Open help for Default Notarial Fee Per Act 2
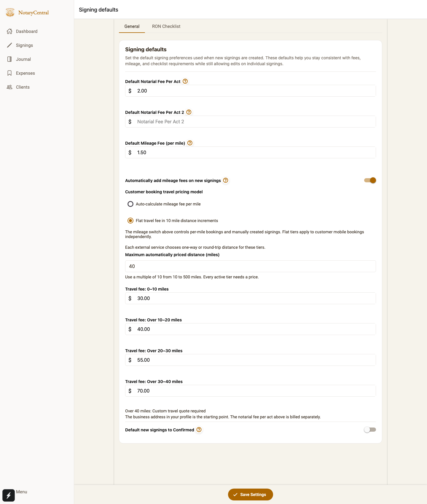 [189, 112]
